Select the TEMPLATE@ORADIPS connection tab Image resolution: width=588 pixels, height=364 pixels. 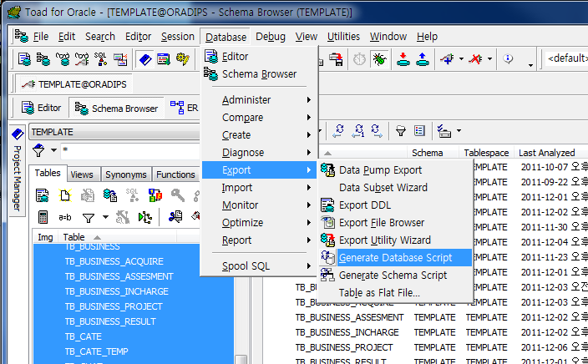point(73,84)
